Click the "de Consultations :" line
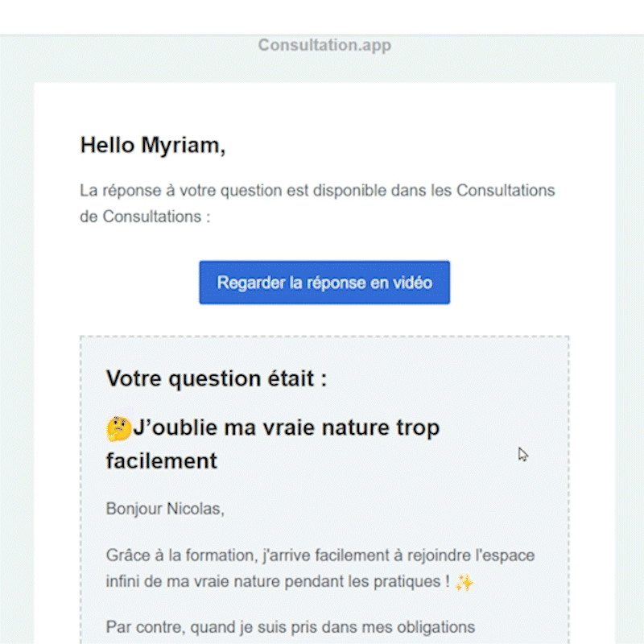This screenshot has height=644, width=644. [145, 217]
